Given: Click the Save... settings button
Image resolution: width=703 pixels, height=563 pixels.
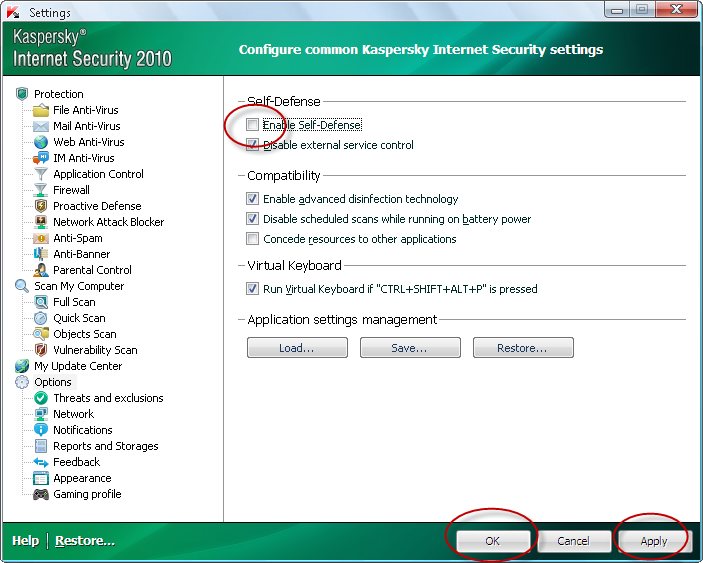Looking at the screenshot, I should (x=410, y=348).
